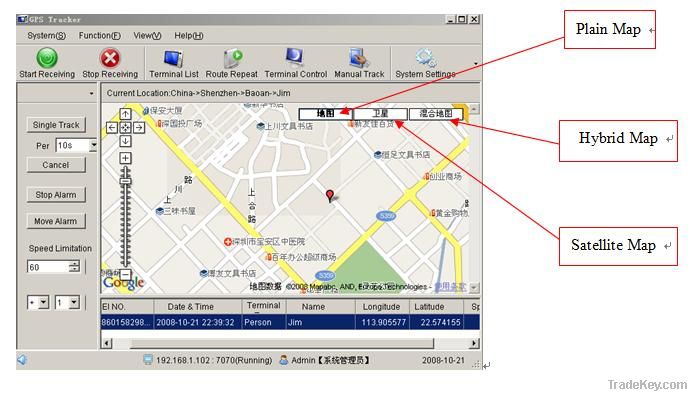Switch to the plain map (地图) tab
The height and width of the screenshot is (394, 690).
coord(326,114)
